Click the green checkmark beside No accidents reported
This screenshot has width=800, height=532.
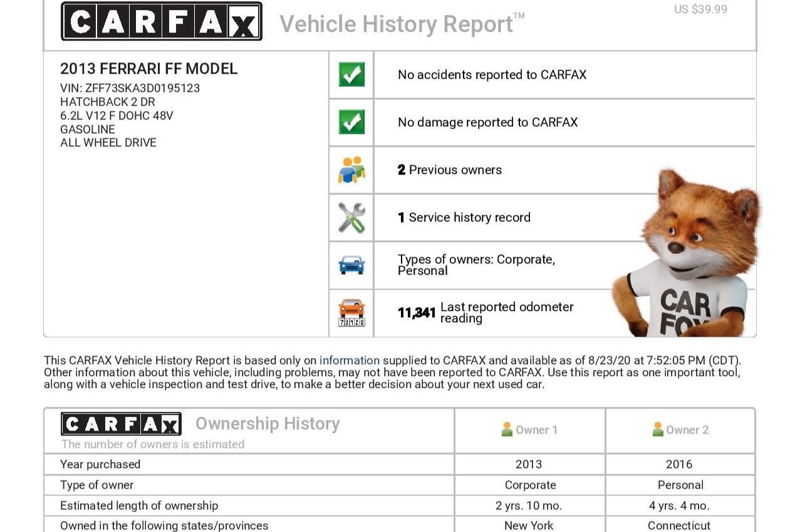351,74
